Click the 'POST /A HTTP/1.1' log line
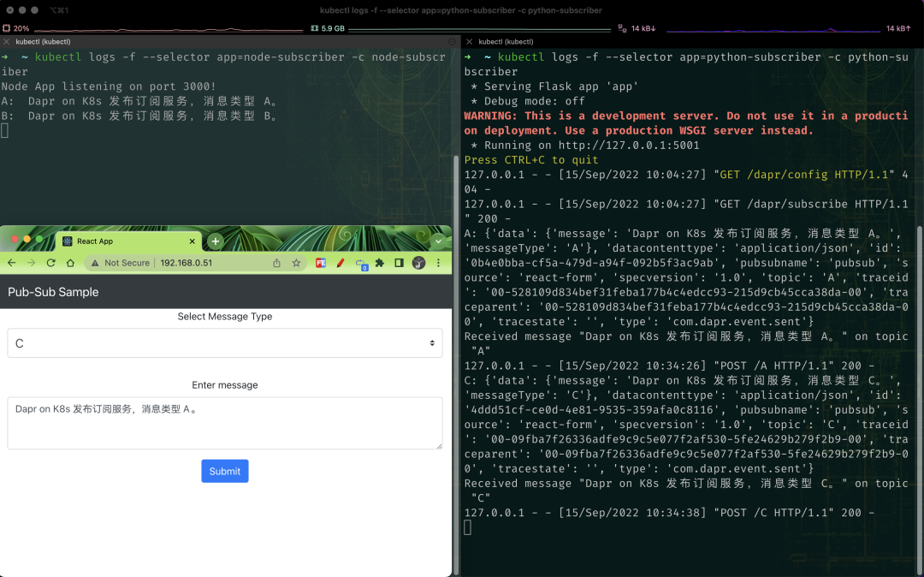 tap(669, 366)
